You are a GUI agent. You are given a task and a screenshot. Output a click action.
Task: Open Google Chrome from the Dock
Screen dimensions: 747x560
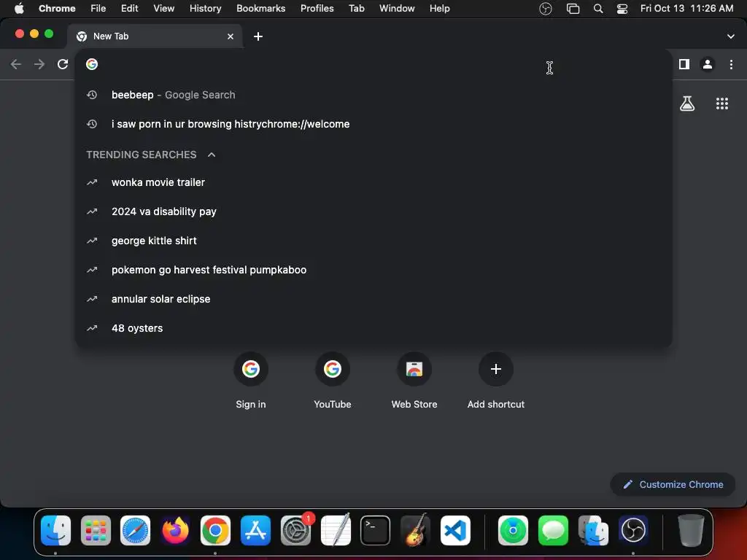tap(215, 530)
